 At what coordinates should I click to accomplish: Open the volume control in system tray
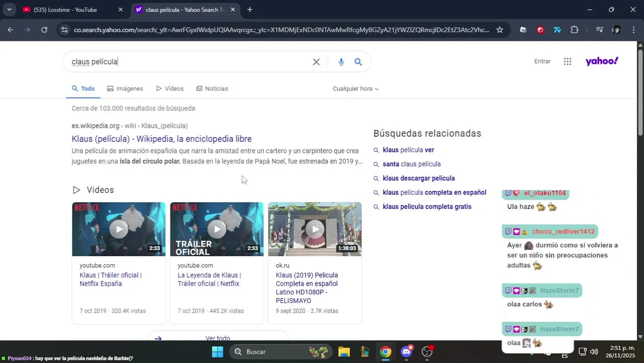coord(594,351)
